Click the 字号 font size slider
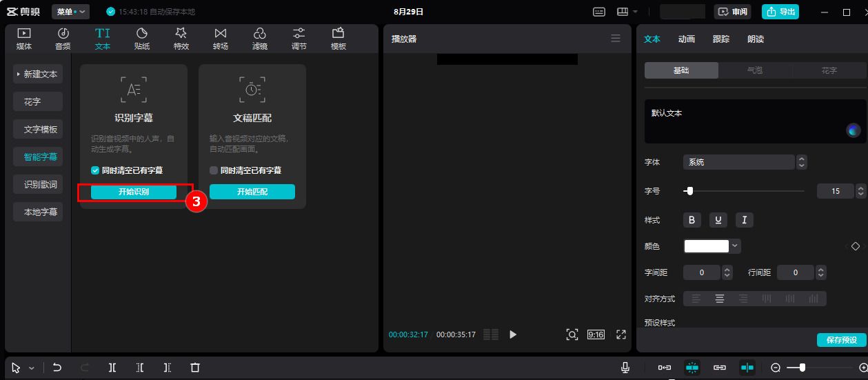Viewport: 868px width, 380px height. click(744, 191)
